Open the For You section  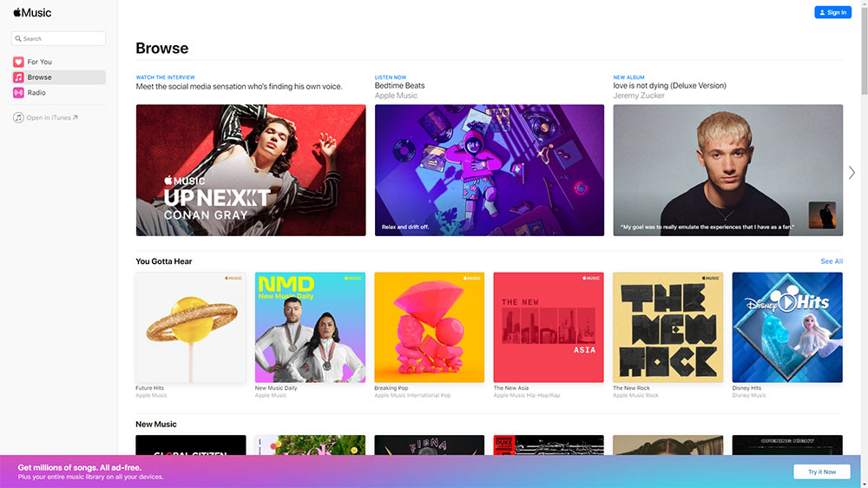click(x=58, y=62)
